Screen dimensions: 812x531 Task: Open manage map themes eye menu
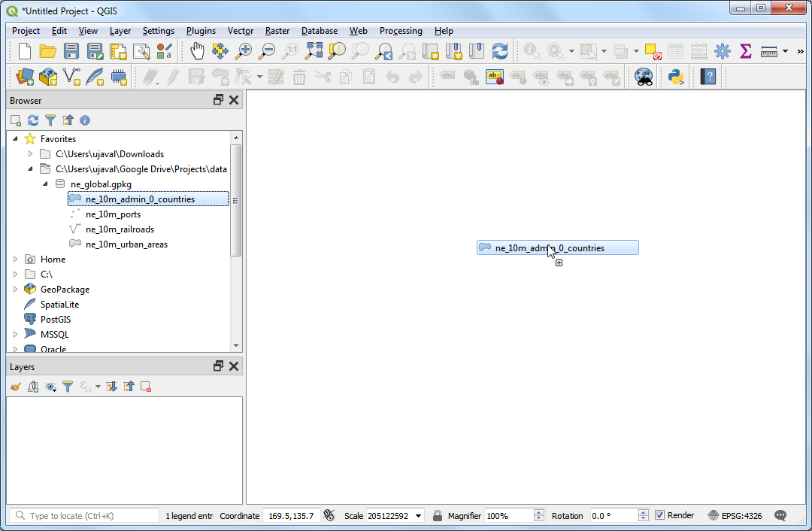click(x=50, y=387)
